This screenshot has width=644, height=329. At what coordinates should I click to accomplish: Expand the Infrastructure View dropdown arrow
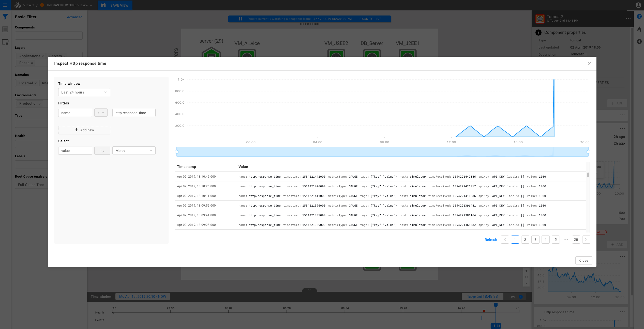(91, 5)
